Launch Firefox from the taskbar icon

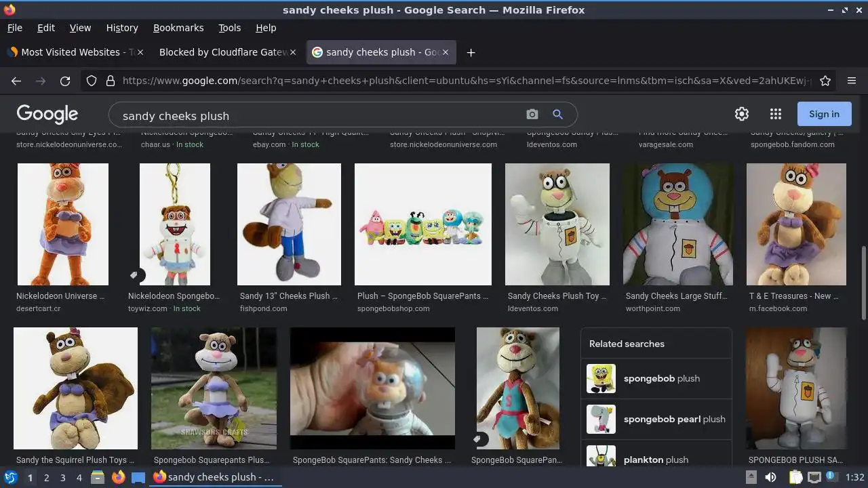[119, 477]
